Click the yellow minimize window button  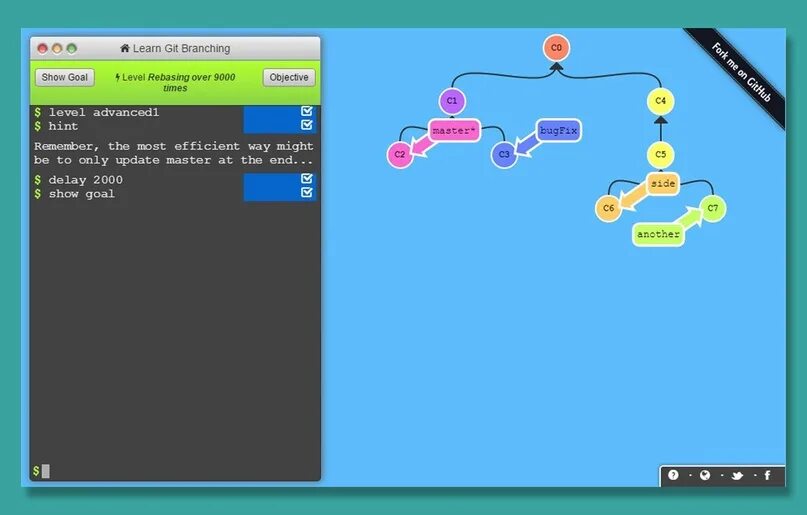(x=57, y=48)
